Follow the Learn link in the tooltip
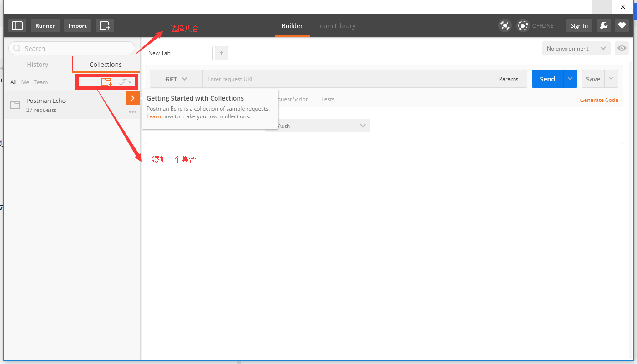The height and width of the screenshot is (364, 637). [x=154, y=116]
